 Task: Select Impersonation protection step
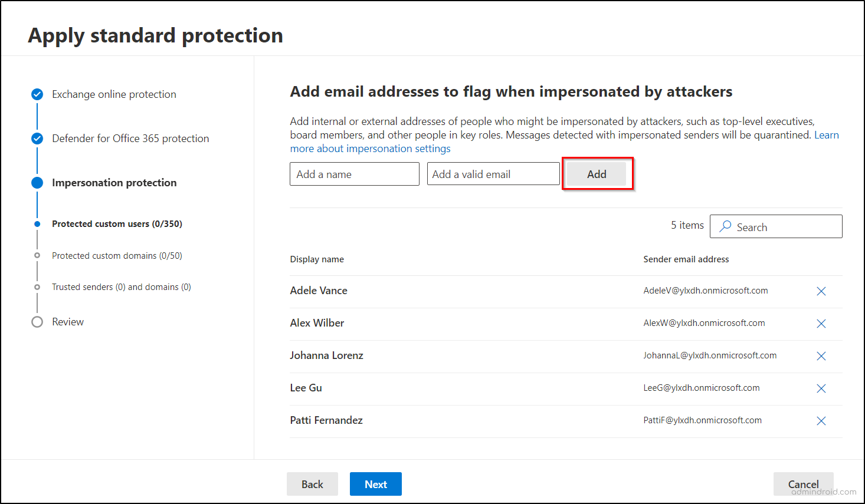(x=114, y=183)
